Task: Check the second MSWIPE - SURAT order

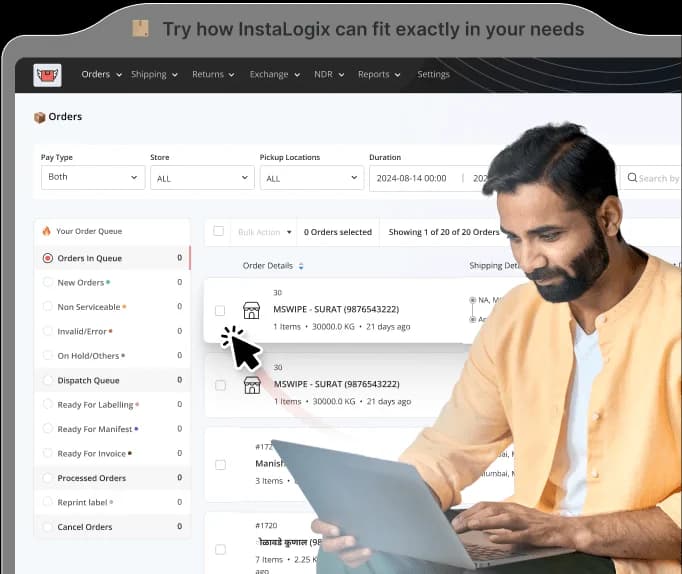Action: [x=221, y=385]
